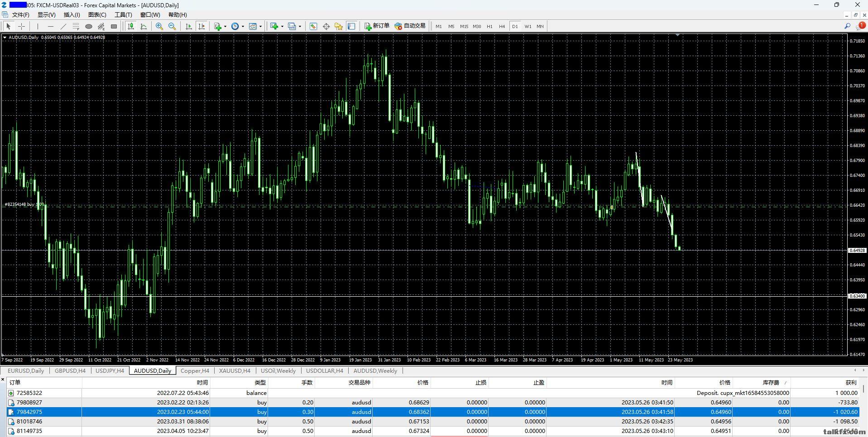868x437 pixels.
Task: Toggle candlestick chart mode
Action: (x=131, y=26)
